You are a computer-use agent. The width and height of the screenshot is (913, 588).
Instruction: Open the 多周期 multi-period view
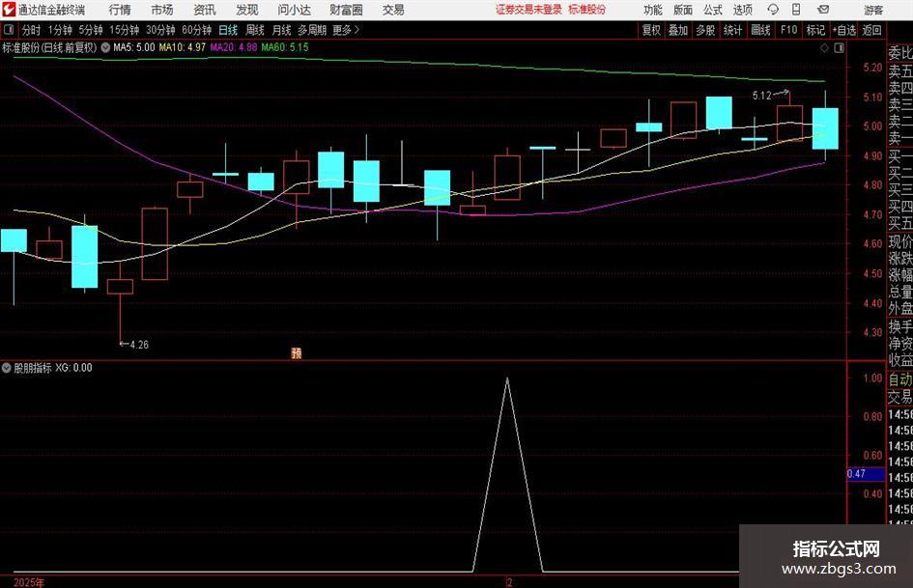coord(312,30)
